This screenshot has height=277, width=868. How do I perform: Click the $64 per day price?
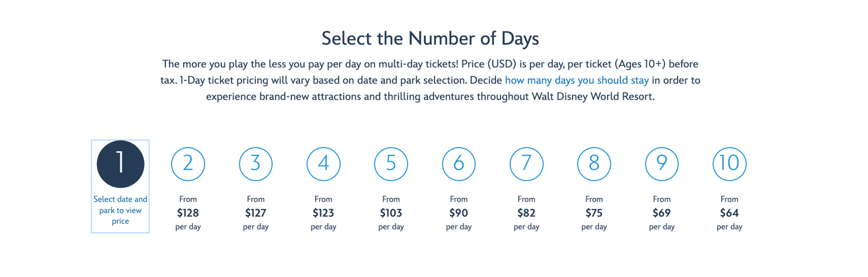(x=729, y=213)
